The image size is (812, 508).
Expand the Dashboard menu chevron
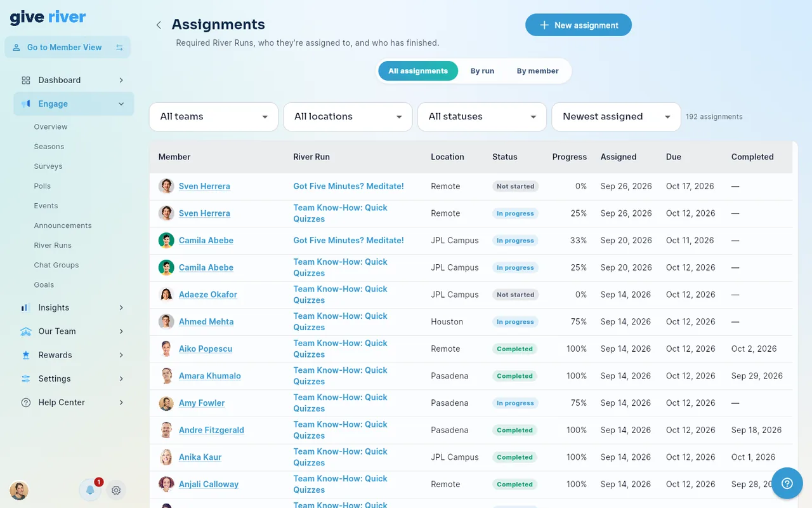[x=121, y=80]
